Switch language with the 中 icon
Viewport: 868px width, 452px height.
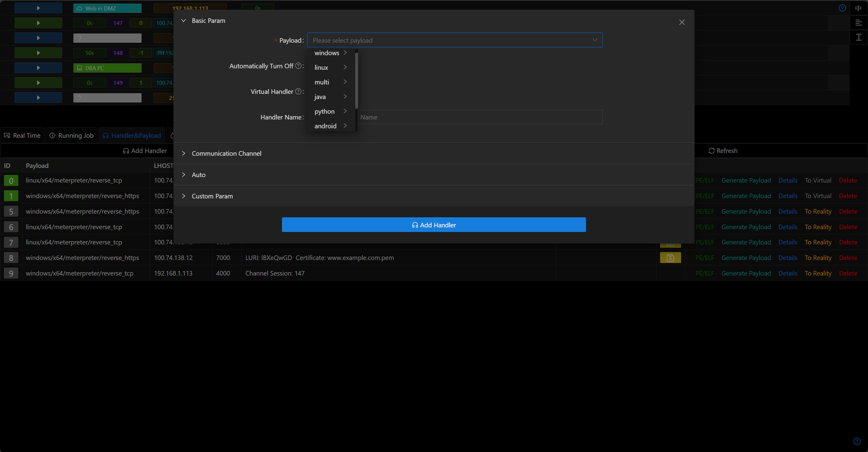pyautogui.click(x=858, y=8)
